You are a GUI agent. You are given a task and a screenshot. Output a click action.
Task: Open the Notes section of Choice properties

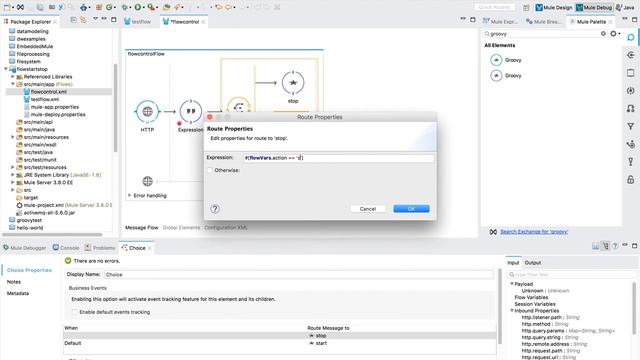[x=14, y=282]
